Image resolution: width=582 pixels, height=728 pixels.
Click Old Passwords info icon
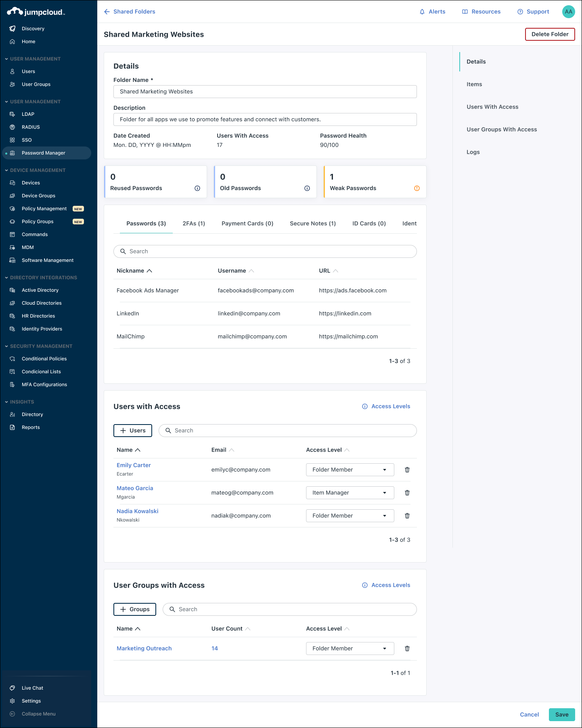[307, 188]
